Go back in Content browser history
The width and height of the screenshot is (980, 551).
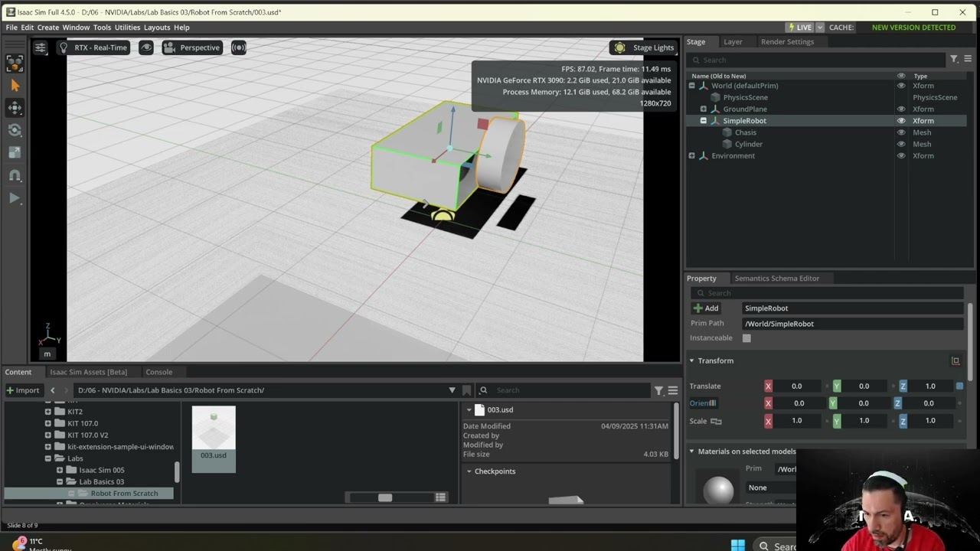tap(53, 390)
